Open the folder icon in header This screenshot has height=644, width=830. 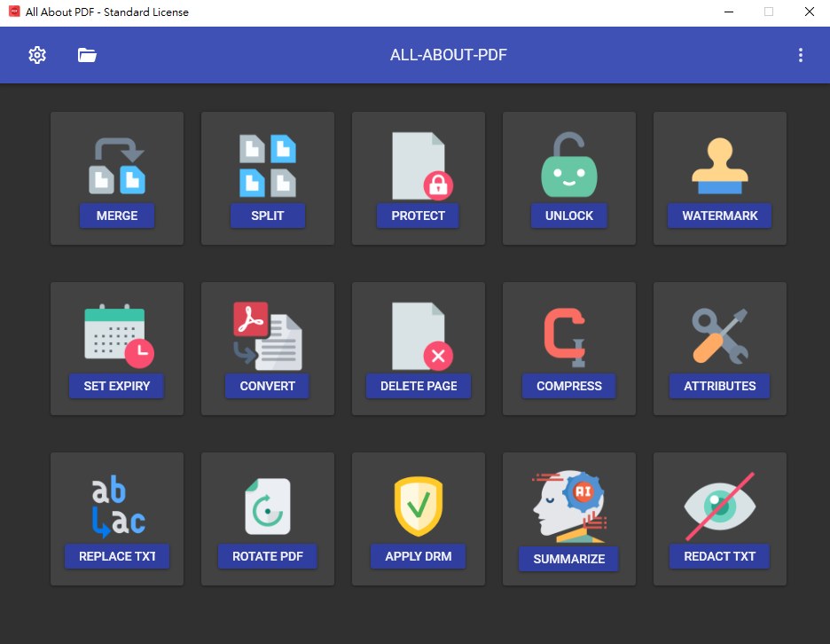tap(87, 55)
